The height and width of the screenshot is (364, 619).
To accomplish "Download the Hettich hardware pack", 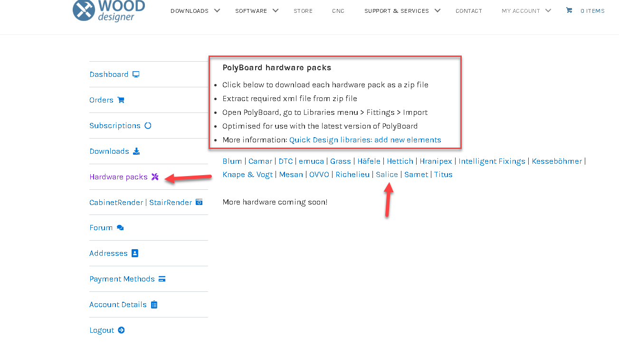I will [400, 161].
